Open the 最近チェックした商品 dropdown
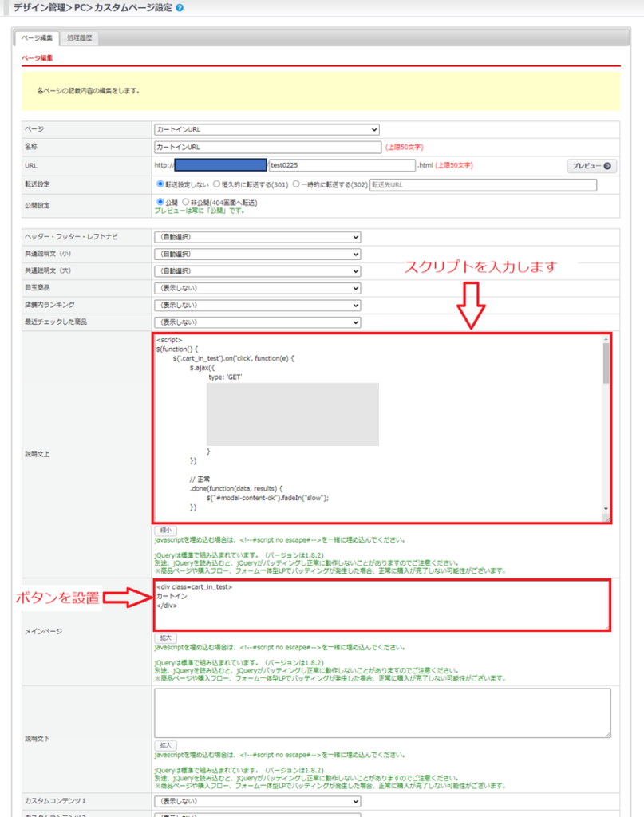The height and width of the screenshot is (817, 644). [x=258, y=322]
